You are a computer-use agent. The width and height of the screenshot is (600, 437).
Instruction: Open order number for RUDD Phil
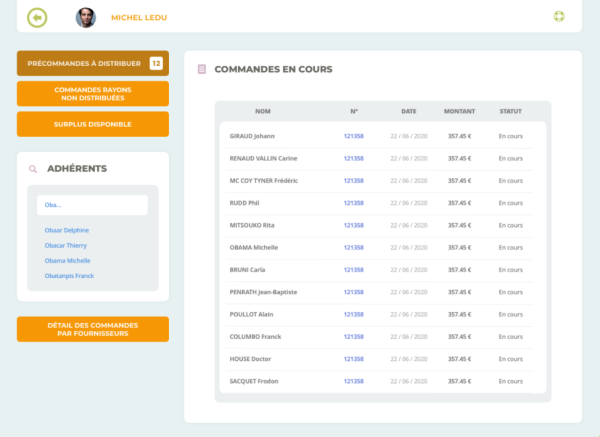tap(354, 203)
